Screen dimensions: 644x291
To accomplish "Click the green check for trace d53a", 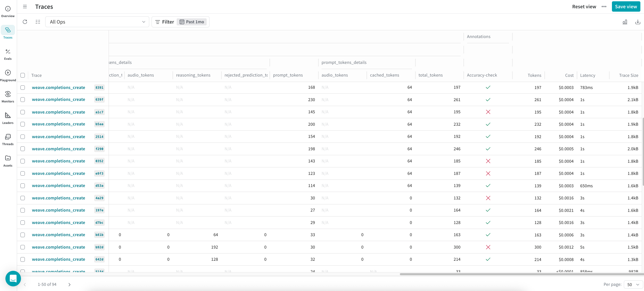I will [488, 186].
